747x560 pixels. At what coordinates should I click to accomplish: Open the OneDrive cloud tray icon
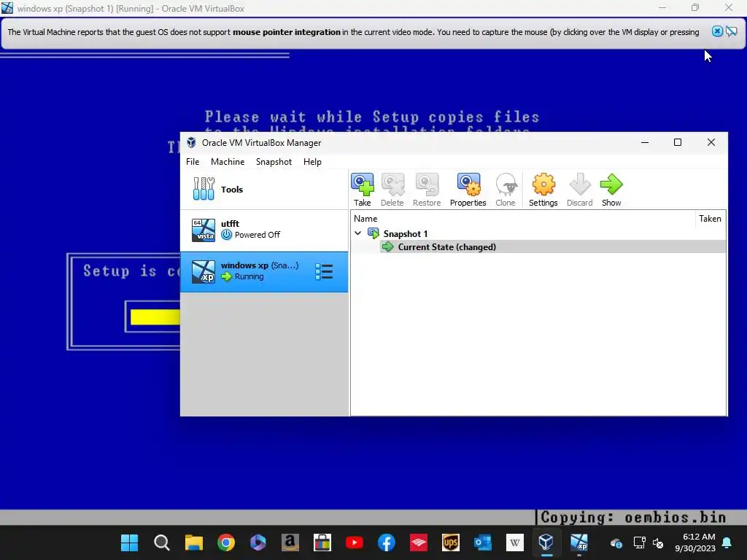pos(616,542)
